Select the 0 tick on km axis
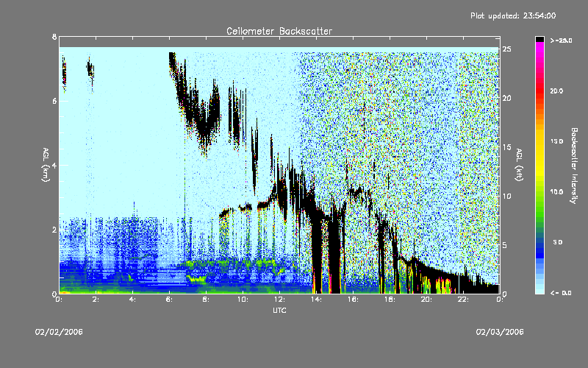 pyautogui.click(x=54, y=294)
